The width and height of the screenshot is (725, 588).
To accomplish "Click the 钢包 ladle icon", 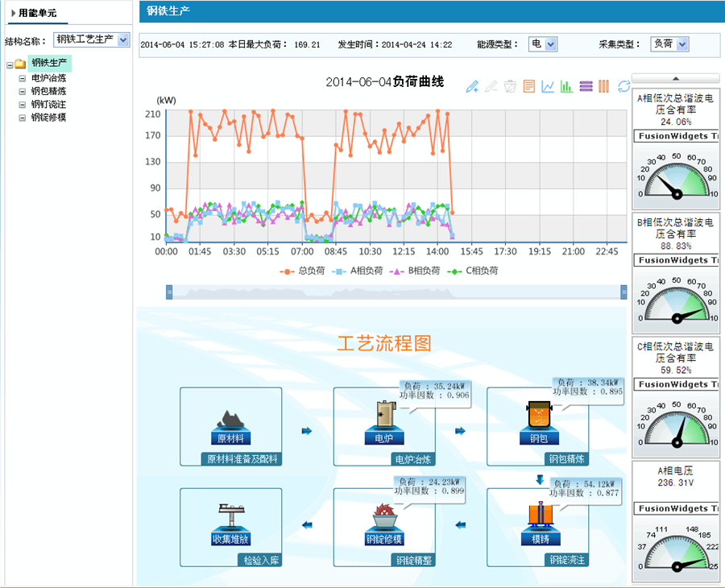I will pos(539,415).
